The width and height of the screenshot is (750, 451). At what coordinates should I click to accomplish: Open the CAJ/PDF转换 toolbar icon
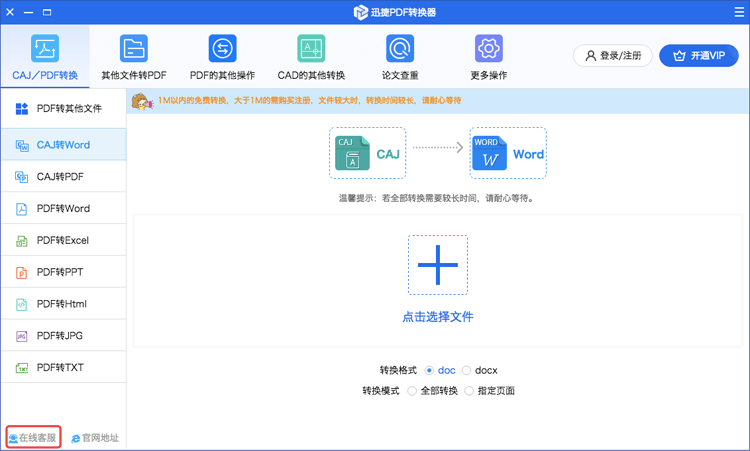click(x=45, y=48)
